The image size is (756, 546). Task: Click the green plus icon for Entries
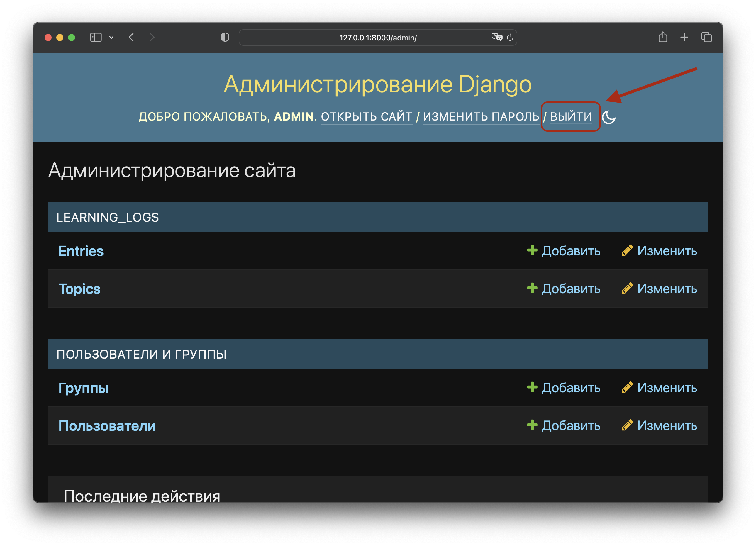[532, 250]
